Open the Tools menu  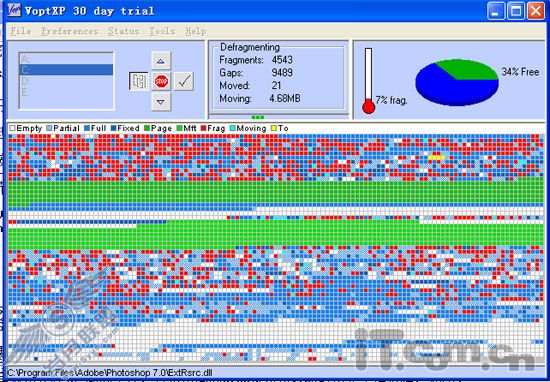point(162,31)
